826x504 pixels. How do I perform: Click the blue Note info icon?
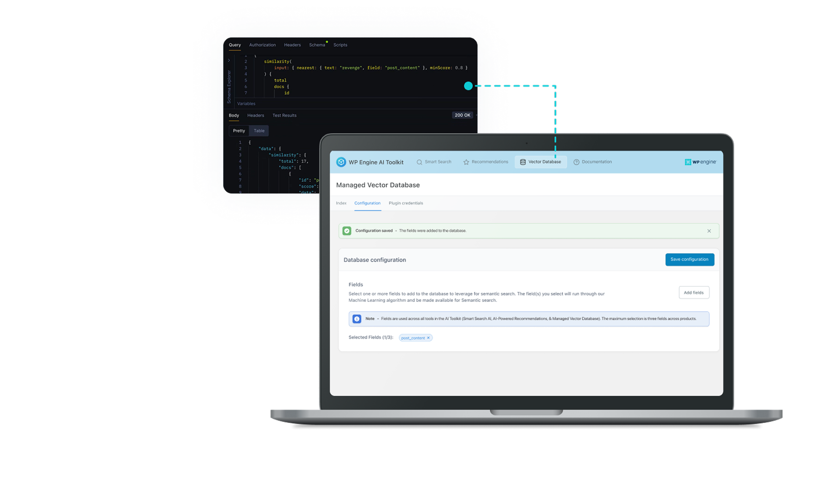[x=357, y=319]
